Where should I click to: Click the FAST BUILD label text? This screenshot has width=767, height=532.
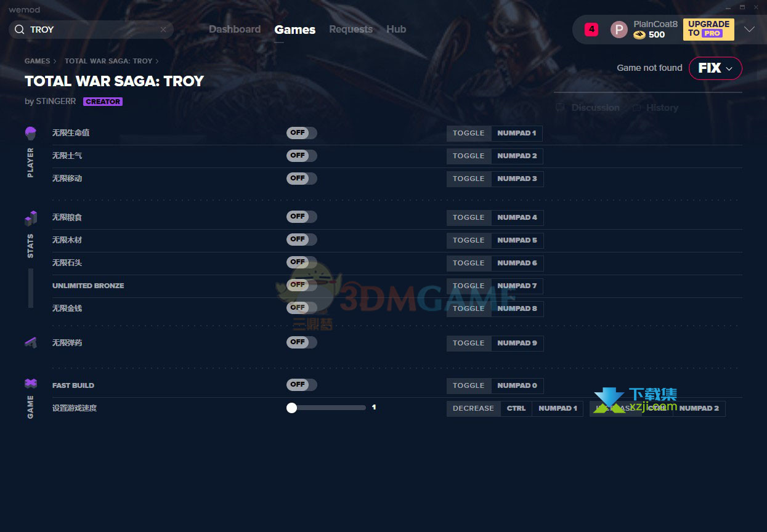pyautogui.click(x=73, y=385)
